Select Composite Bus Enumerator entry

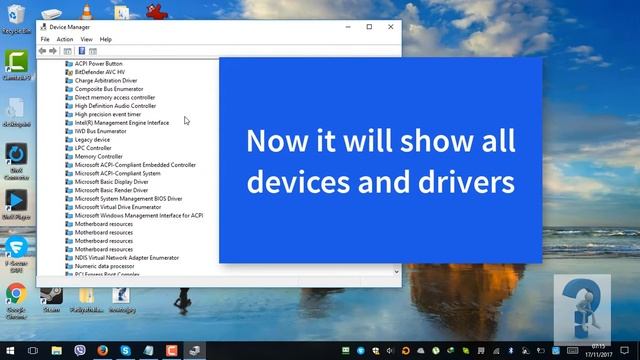pyautogui.click(x=109, y=89)
